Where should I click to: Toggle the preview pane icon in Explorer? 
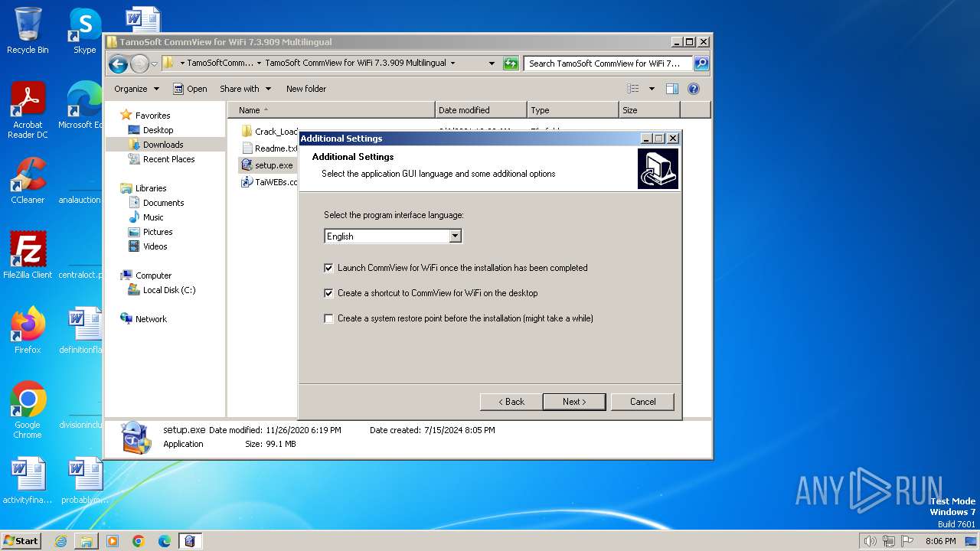[671, 89]
